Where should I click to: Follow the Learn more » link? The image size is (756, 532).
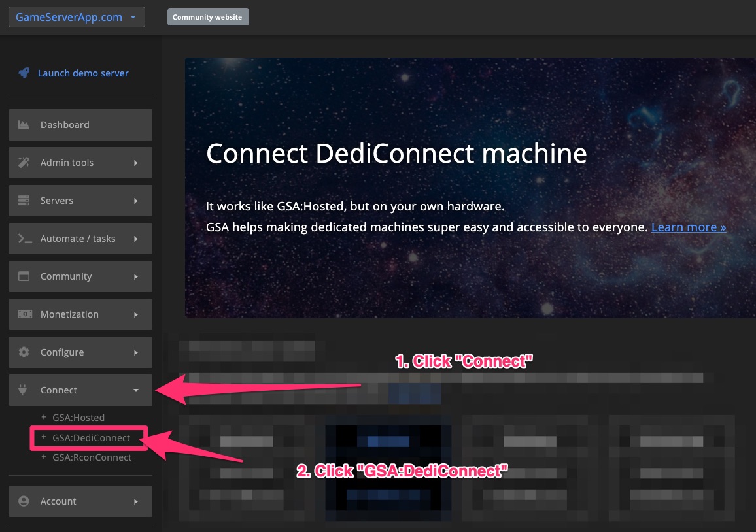(689, 227)
